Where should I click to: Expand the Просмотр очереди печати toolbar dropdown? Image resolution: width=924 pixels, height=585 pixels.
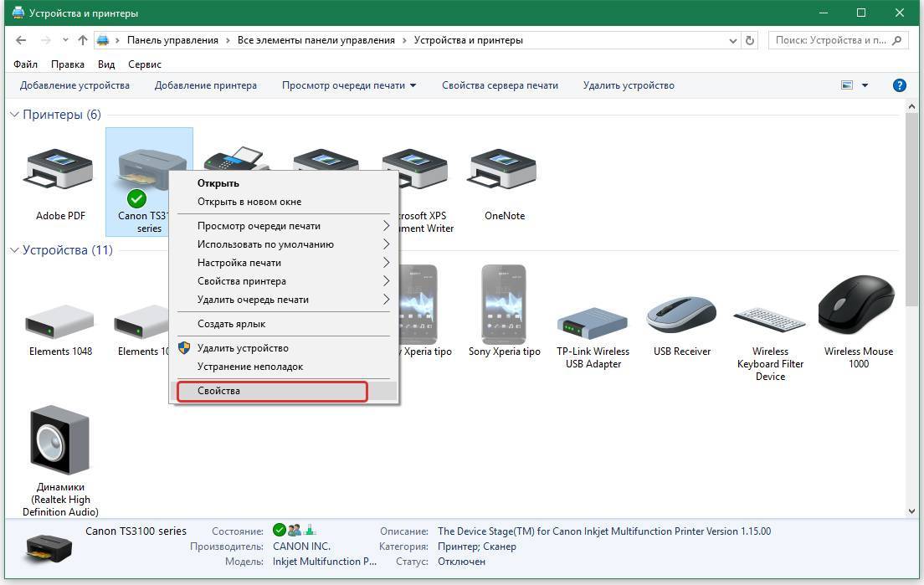pyautogui.click(x=413, y=85)
